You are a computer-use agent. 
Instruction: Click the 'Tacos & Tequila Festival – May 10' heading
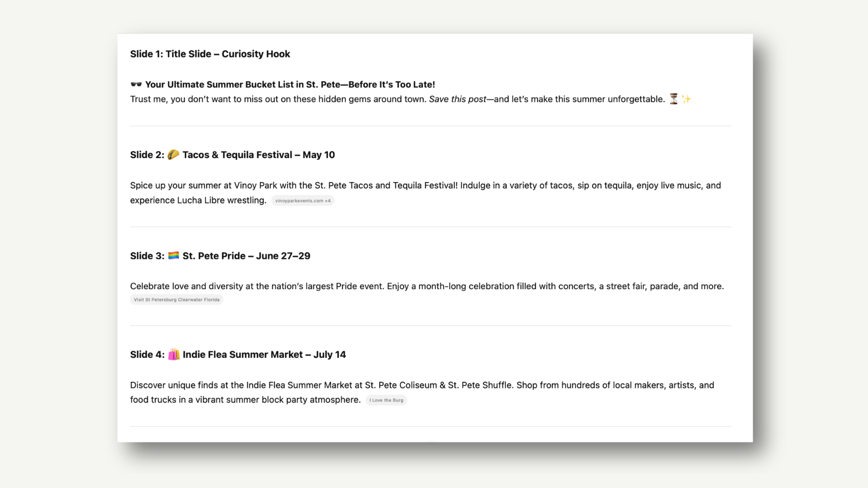click(259, 155)
